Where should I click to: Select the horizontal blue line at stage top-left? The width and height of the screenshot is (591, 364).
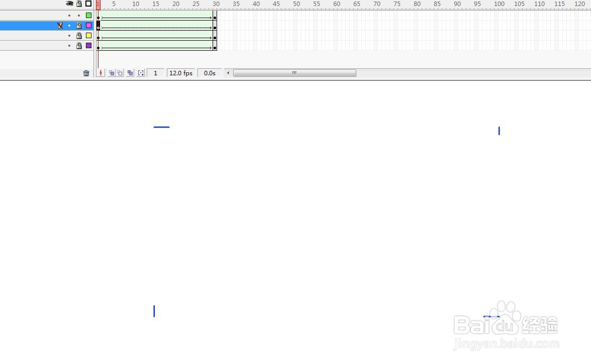tap(162, 127)
